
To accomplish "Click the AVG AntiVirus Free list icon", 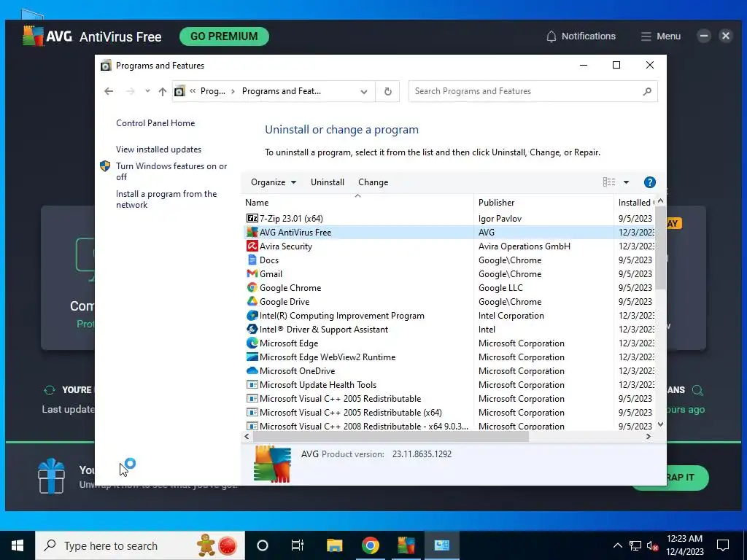I will pyautogui.click(x=252, y=233).
